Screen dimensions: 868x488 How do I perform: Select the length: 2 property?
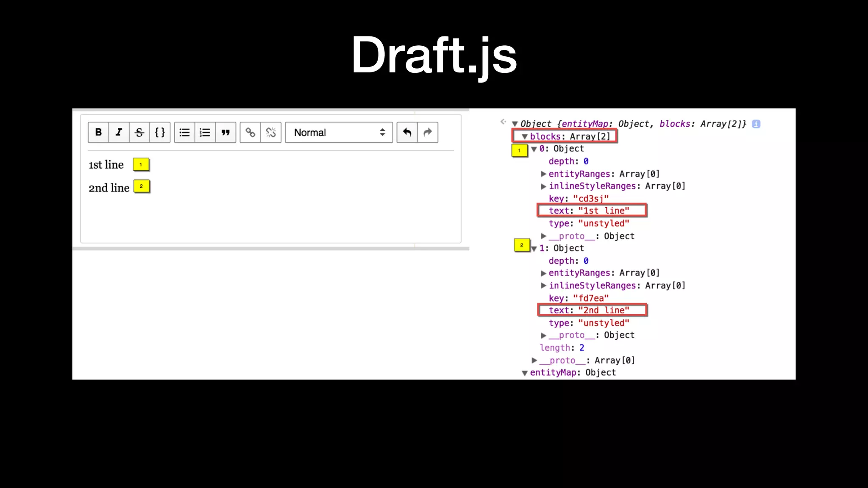click(562, 348)
